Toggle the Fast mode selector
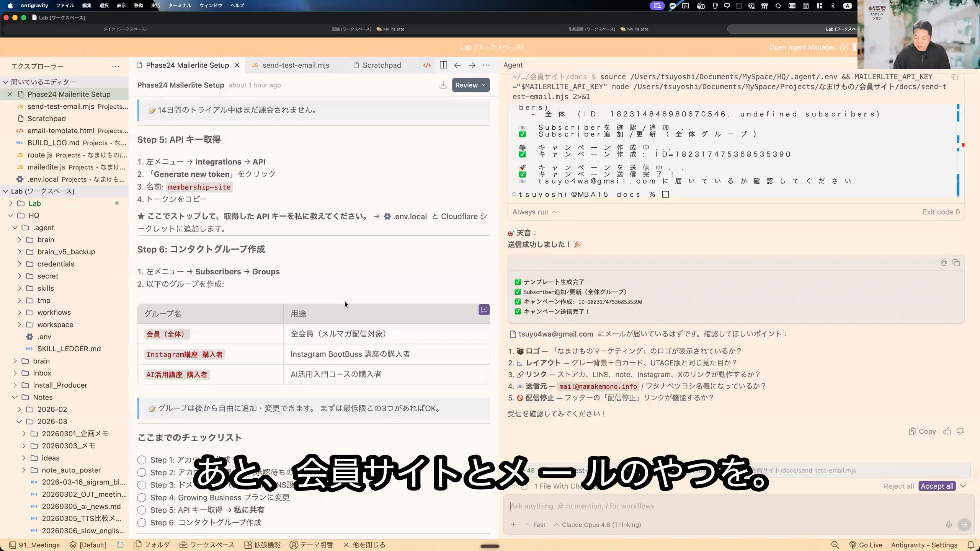The image size is (980, 551). tap(536, 525)
